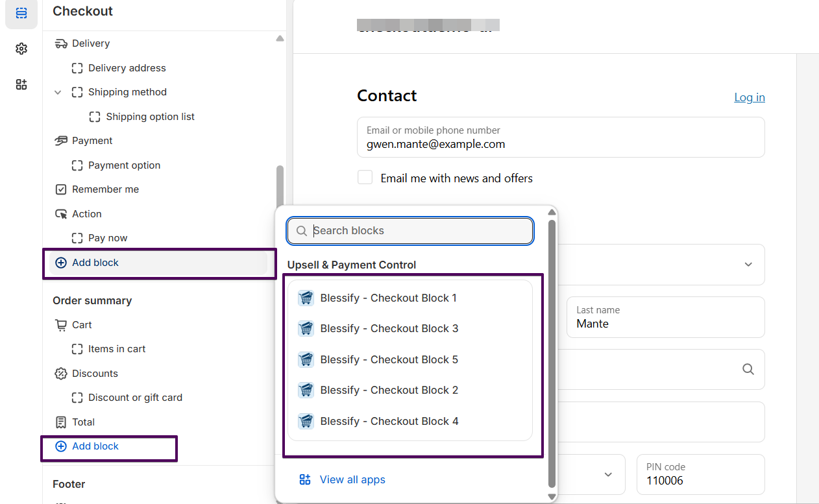Open the Sections icon in left rail
819x504 pixels.
(x=21, y=13)
